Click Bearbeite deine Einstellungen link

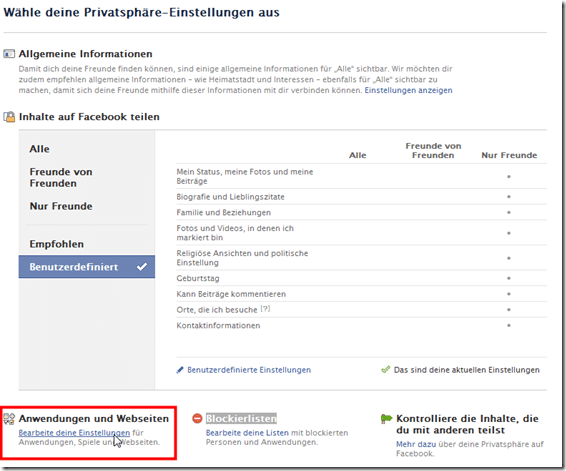[x=74, y=432]
